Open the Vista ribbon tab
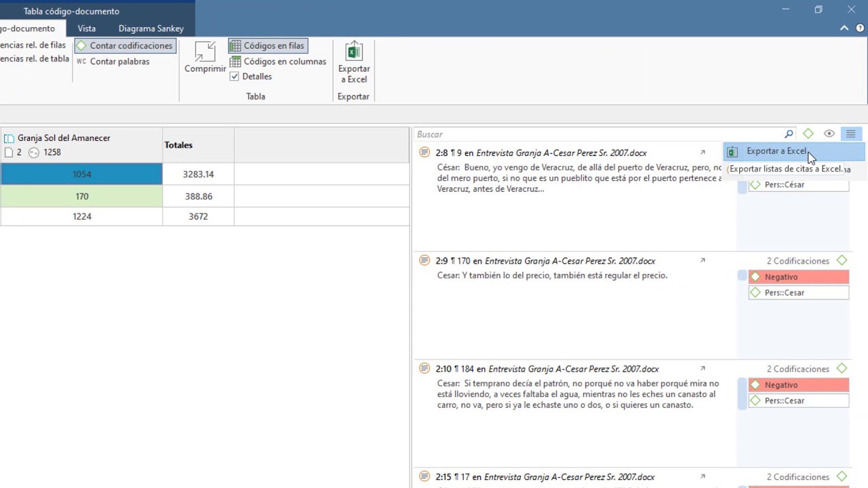 click(x=87, y=28)
